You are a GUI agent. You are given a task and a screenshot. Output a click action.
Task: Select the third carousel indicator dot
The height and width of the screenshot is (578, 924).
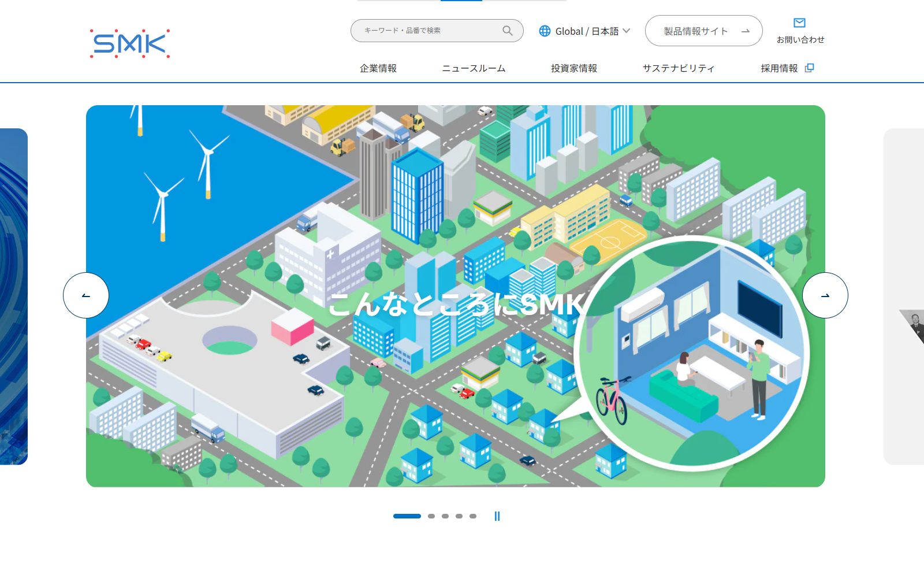[445, 516]
